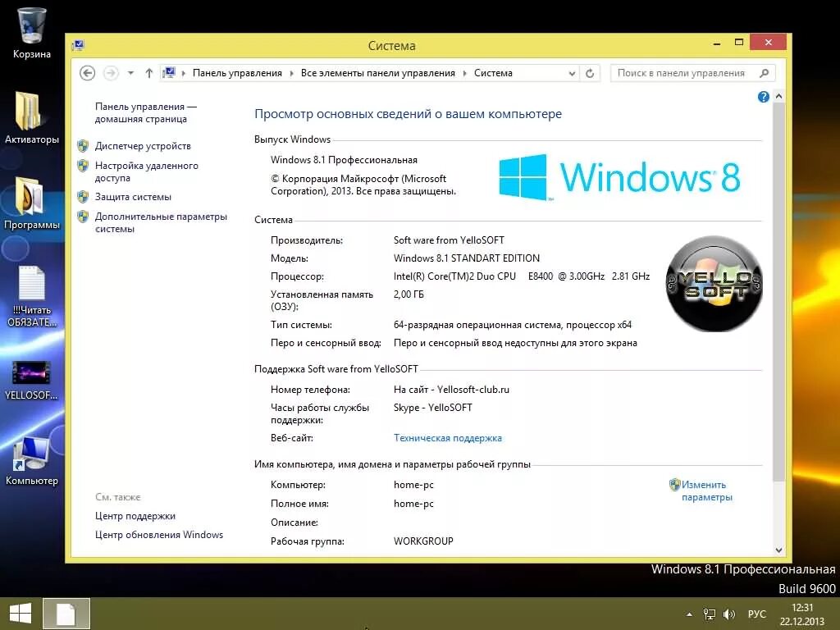Switch the РУС input language indicator

pyautogui.click(x=756, y=614)
